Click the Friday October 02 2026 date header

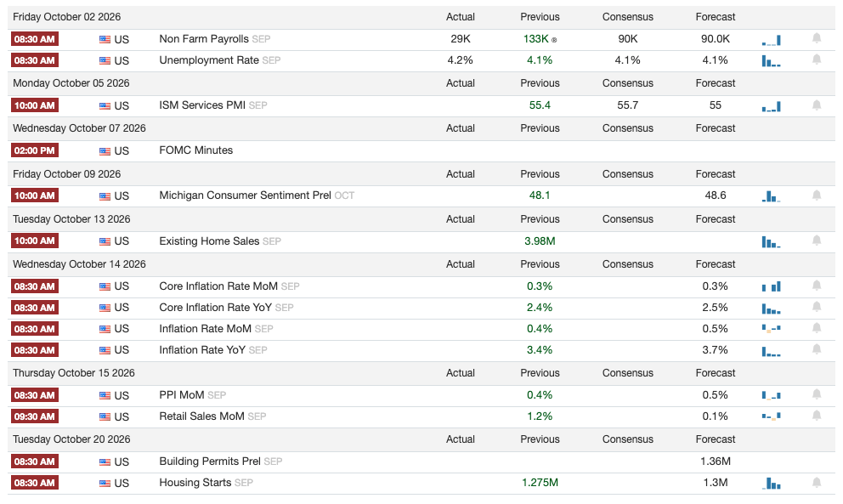coord(66,17)
